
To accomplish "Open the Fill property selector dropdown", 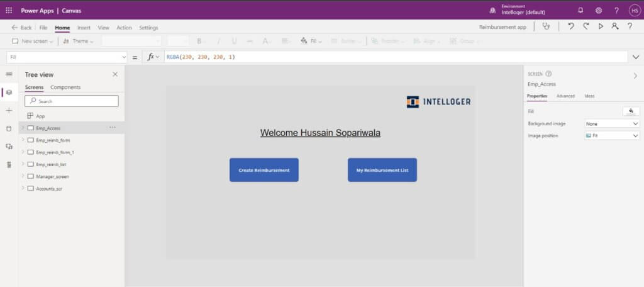I will [x=67, y=57].
